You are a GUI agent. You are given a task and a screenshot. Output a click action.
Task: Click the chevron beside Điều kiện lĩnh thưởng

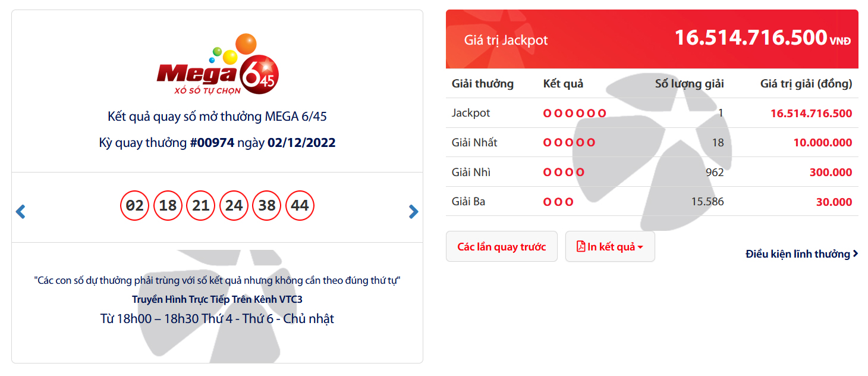pyautogui.click(x=856, y=253)
